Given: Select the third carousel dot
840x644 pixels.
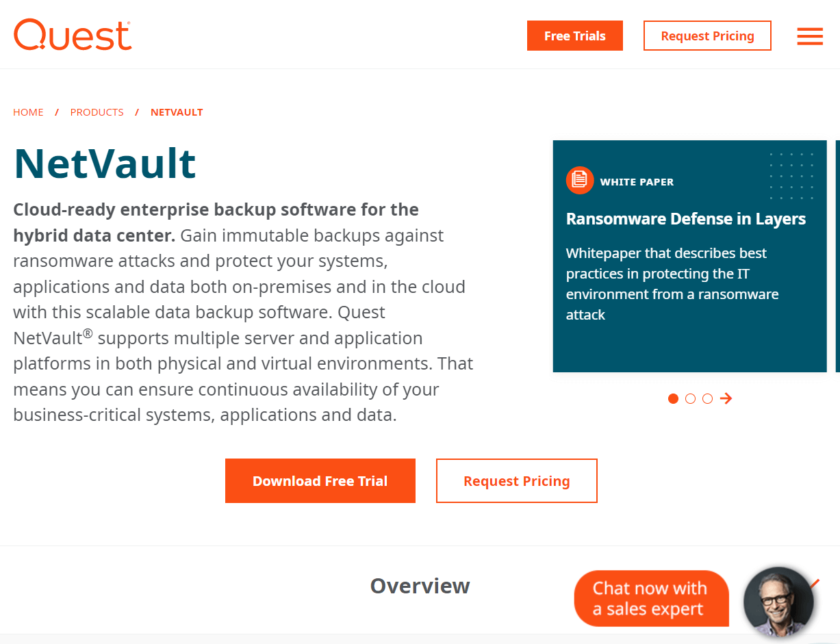Looking at the screenshot, I should [707, 398].
